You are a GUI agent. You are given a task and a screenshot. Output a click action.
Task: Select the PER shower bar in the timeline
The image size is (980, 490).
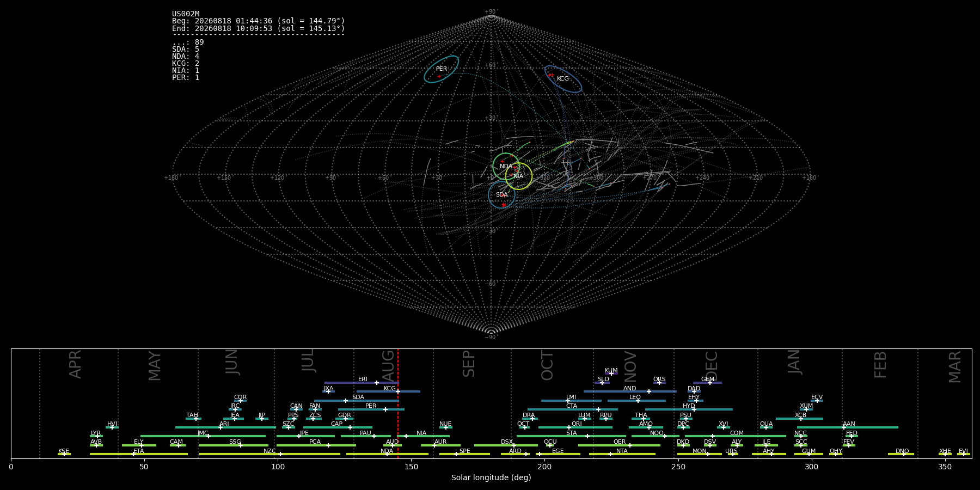click(371, 409)
